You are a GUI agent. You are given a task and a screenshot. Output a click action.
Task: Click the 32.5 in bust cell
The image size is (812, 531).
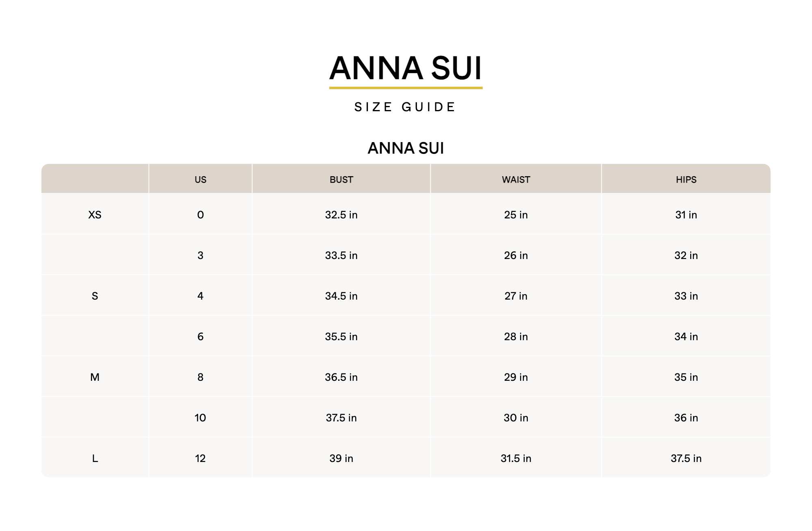[x=341, y=215]
